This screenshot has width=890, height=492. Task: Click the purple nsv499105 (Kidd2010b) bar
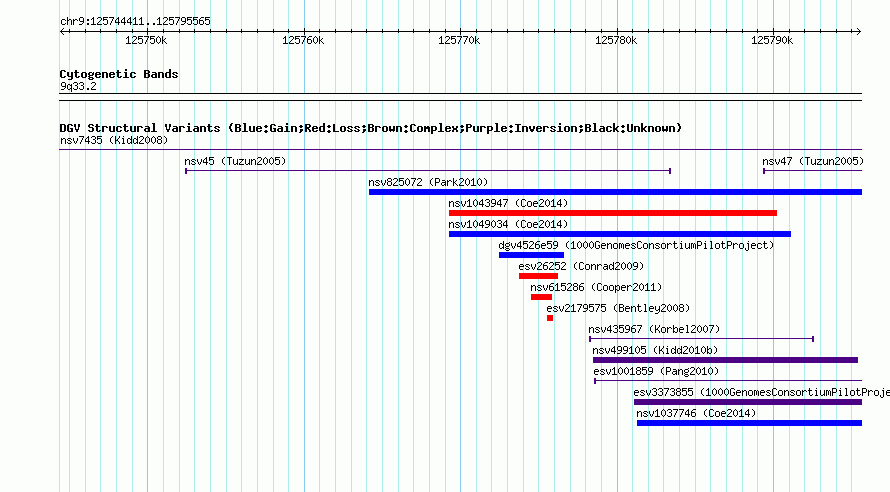pos(725,360)
